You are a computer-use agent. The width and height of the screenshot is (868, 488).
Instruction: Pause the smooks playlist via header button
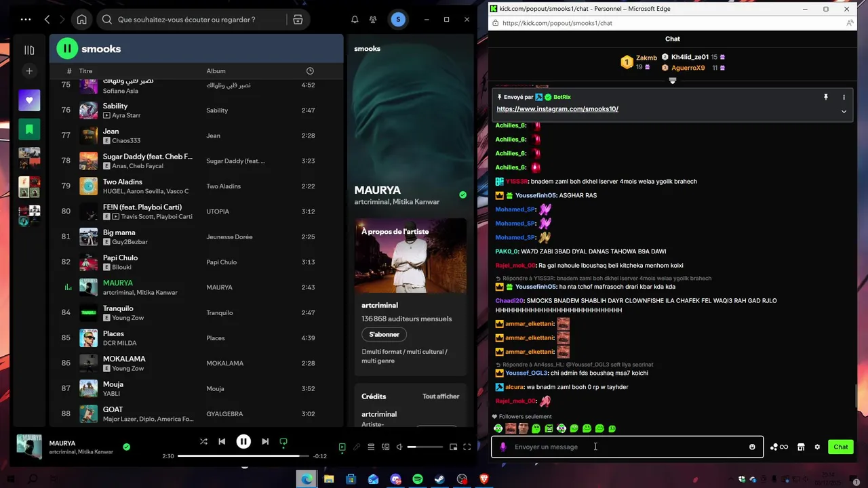click(x=66, y=49)
